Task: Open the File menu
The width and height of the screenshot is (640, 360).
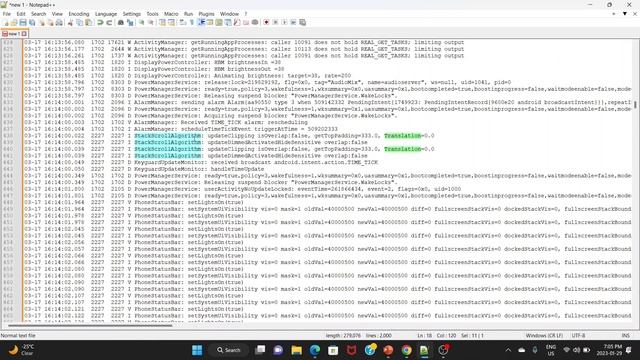Action: coord(7,14)
